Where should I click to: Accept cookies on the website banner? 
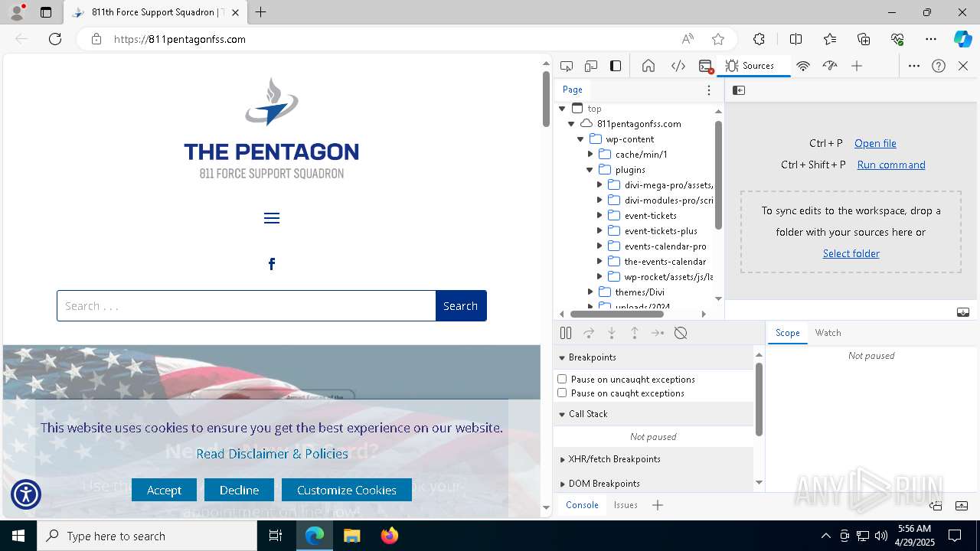click(x=164, y=490)
